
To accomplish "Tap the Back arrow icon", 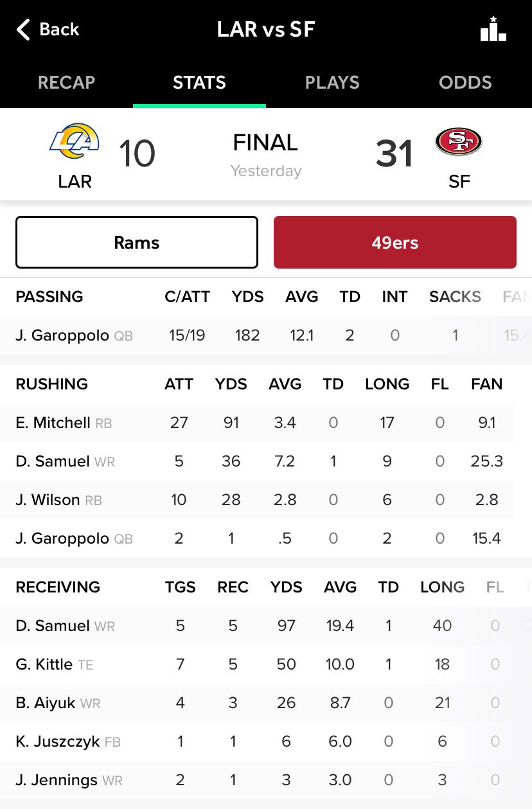I will coord(24,30).
